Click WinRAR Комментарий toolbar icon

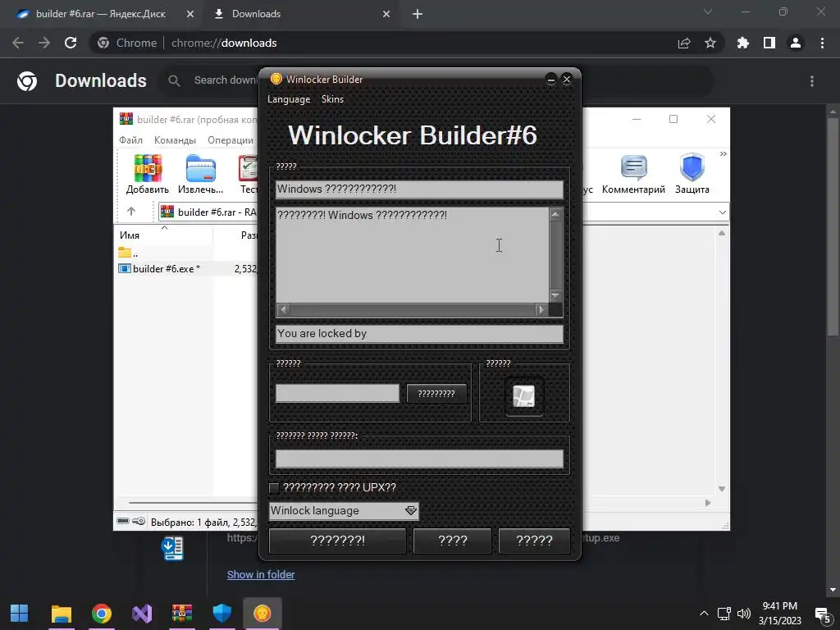633,174
